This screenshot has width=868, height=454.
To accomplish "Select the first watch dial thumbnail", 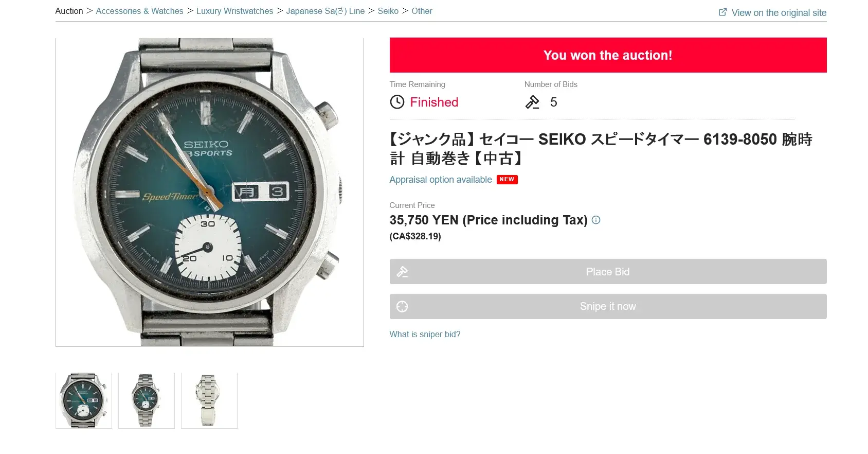I will click(x=84, y=400).
